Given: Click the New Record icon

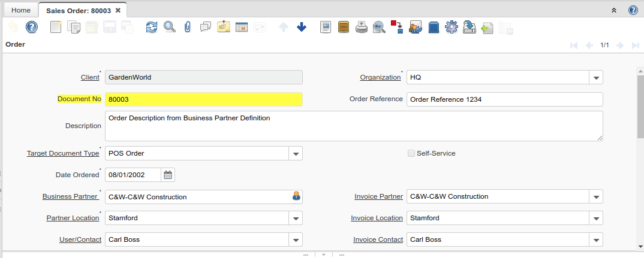Looking at the screenshot, I should (x=56, y=27).
